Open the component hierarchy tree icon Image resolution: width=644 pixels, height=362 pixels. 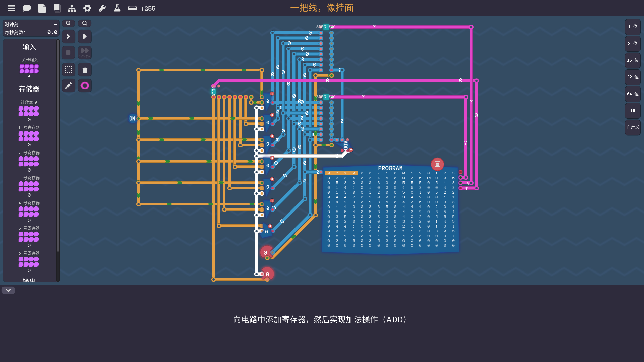point(72,8)
